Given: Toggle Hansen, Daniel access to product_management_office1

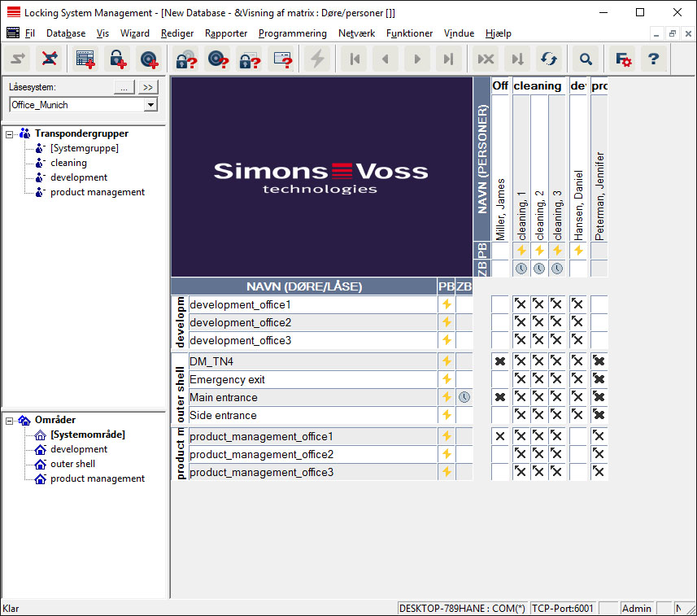Looking at the screenshot, I should click(x=577, y=436).
